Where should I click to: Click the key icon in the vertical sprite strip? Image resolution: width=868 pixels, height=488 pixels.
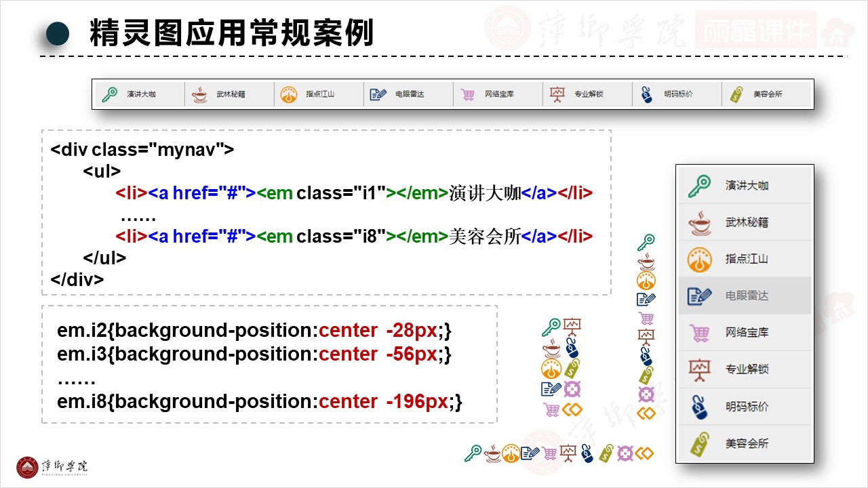pyautogui.click(x=646, y=242)
